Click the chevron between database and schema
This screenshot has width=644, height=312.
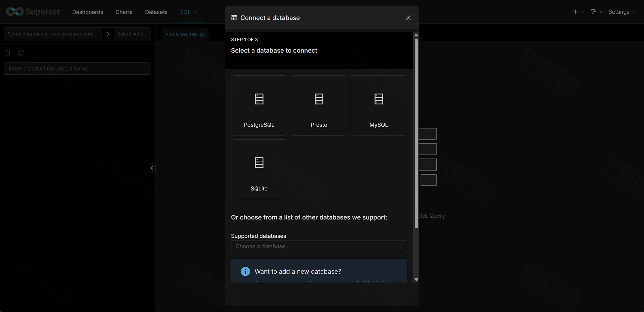(108, 34)
